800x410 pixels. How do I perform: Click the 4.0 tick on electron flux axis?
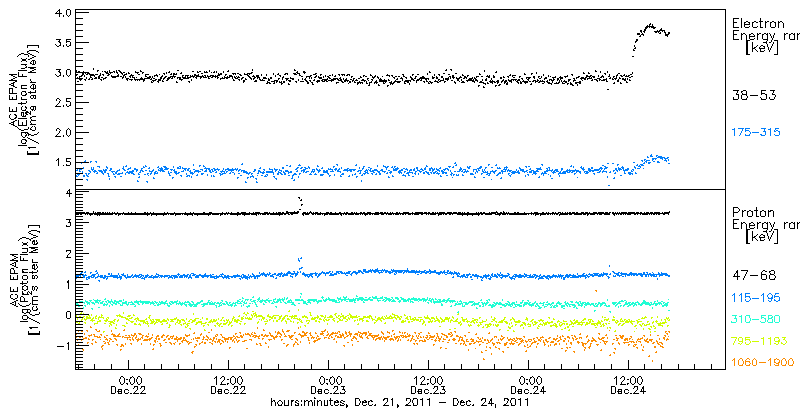click(x=62, y=12)
